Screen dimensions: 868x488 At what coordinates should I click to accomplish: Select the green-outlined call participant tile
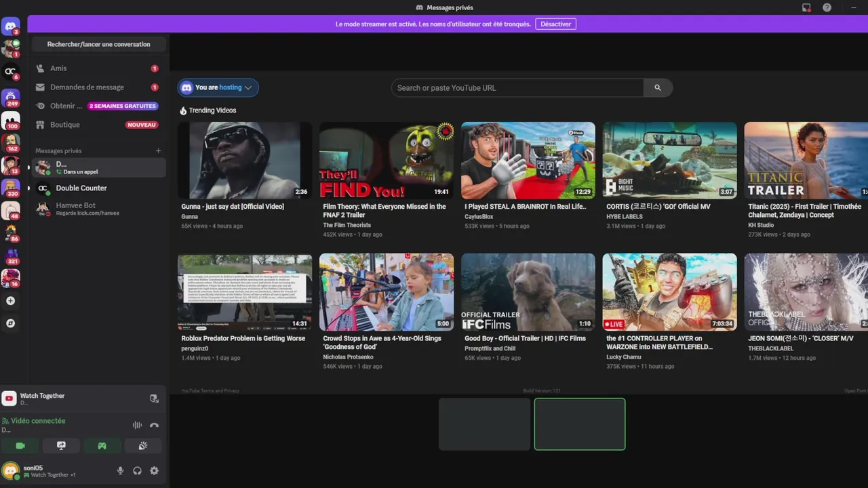click(x=580, y=424)
